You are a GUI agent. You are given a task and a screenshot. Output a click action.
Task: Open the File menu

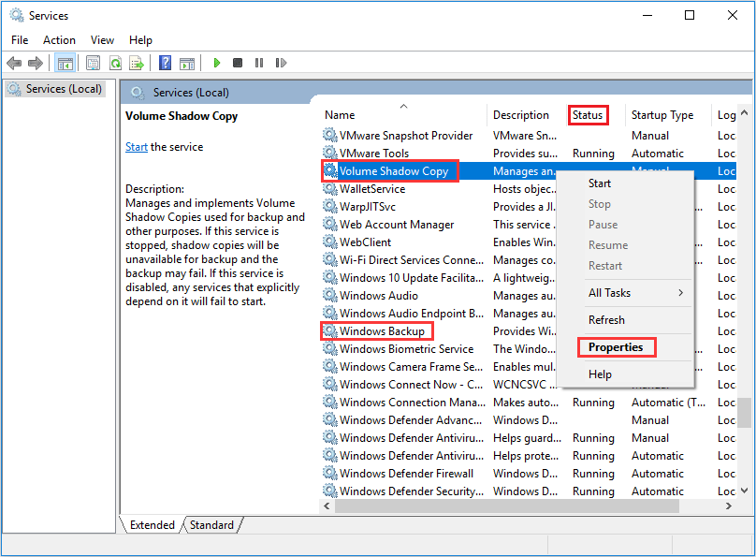click(20, 40)
